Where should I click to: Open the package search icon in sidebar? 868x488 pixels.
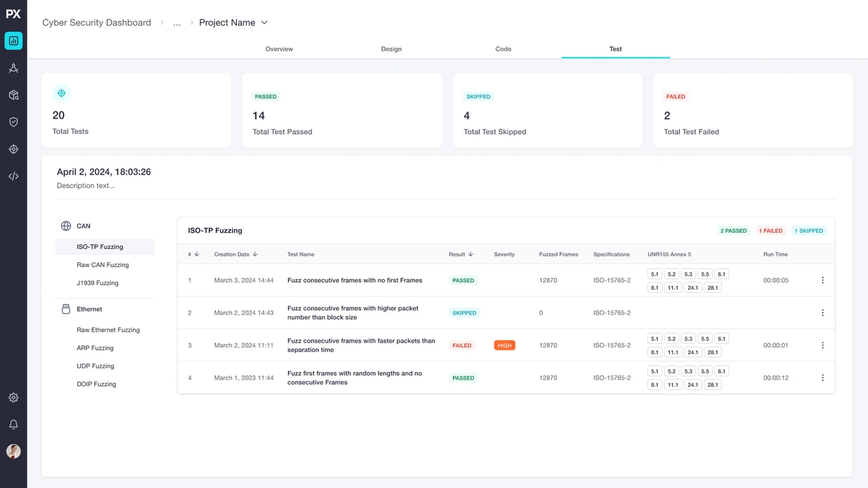[13, 95]
